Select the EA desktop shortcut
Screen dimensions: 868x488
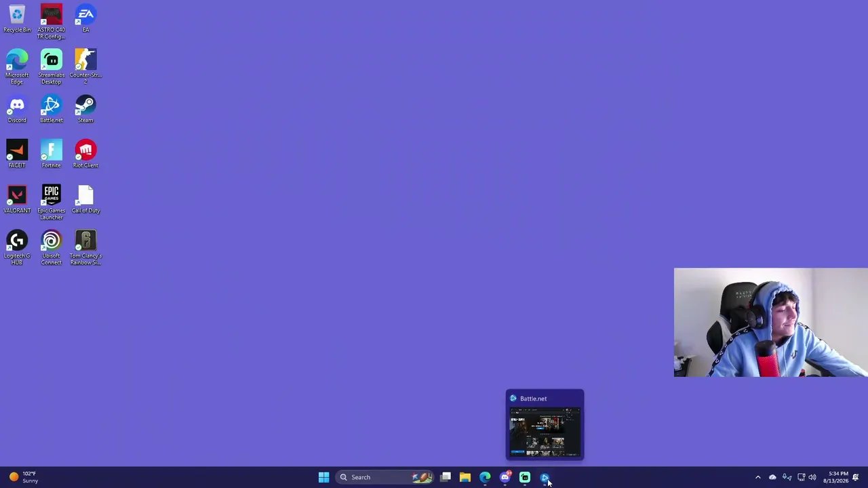[85, 19]
